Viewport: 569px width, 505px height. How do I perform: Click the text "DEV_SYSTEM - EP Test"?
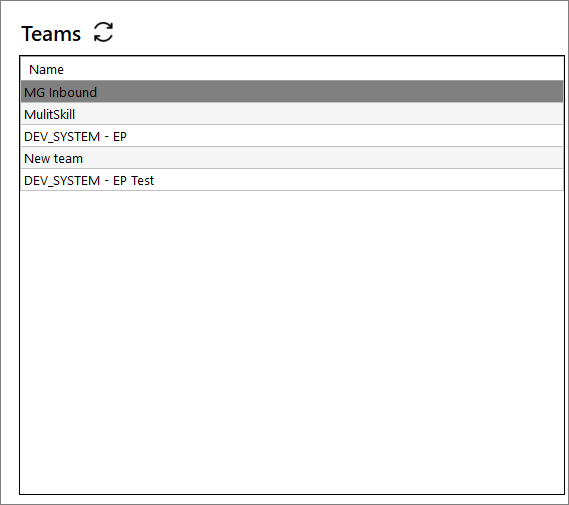(x=89, y=180)
